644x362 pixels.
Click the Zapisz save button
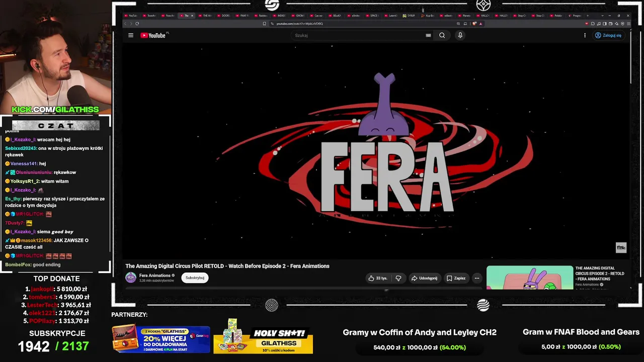pos(456,278)
